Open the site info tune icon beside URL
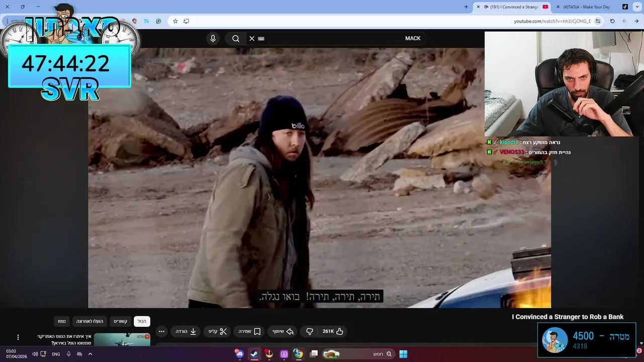The height and width of the screenshot is (362, 644). (x=598, y=21)
